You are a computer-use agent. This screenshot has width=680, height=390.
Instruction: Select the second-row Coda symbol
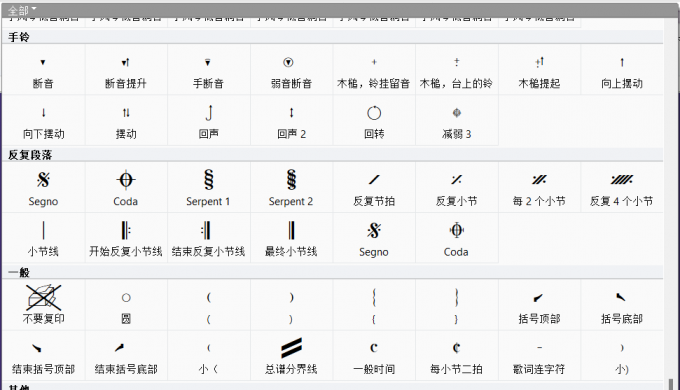[457, 238]
